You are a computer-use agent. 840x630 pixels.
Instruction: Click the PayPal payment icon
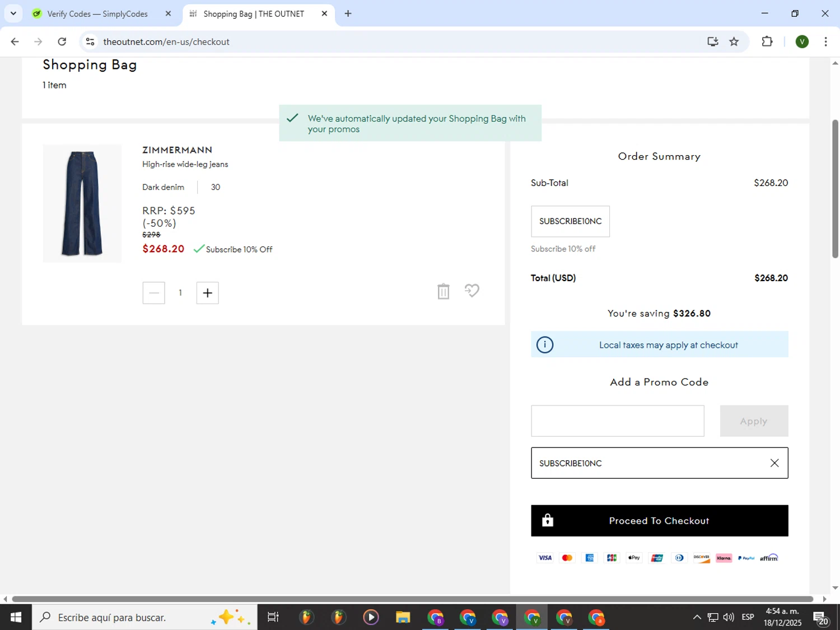click(x=746, y=558)
